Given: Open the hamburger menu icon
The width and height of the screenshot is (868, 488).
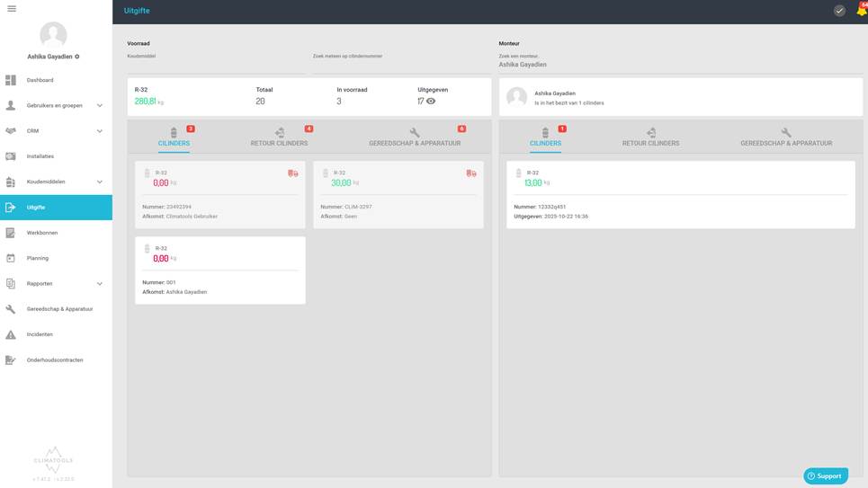Looking at the screenshot, I should (12, 9).
